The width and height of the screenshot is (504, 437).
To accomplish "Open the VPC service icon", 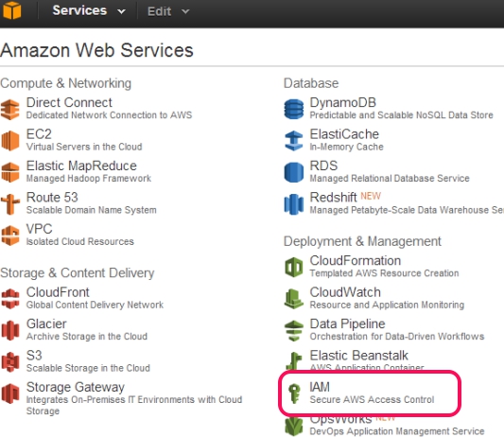I will pos(10,236).
